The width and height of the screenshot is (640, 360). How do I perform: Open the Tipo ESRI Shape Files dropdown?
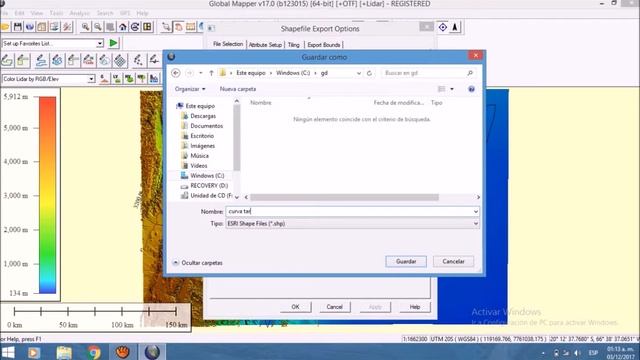(476, 224)
